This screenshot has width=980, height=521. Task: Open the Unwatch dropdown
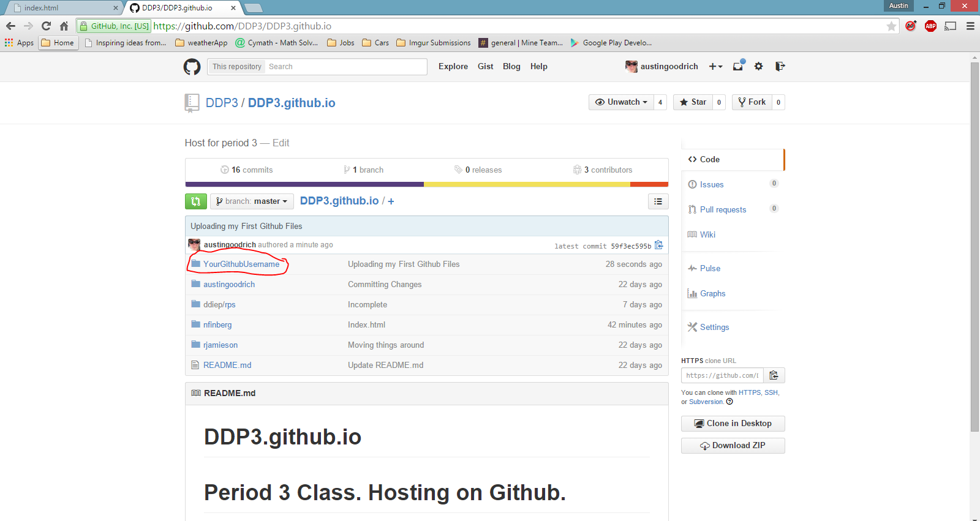(x=621, y=102)
